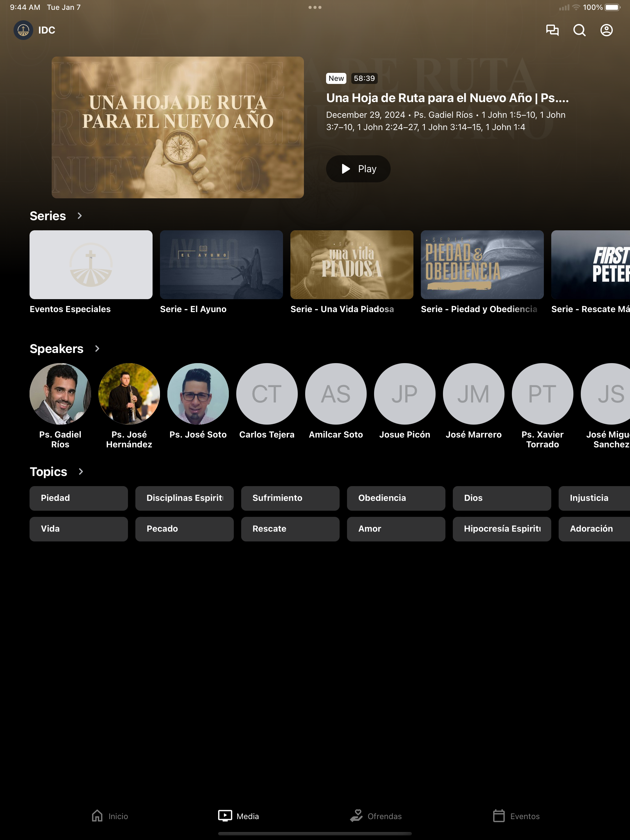This screenshot has width=630, height=840.
Task: Tap the Wi-Fi status icon
Action: click(x=576, y=7)
